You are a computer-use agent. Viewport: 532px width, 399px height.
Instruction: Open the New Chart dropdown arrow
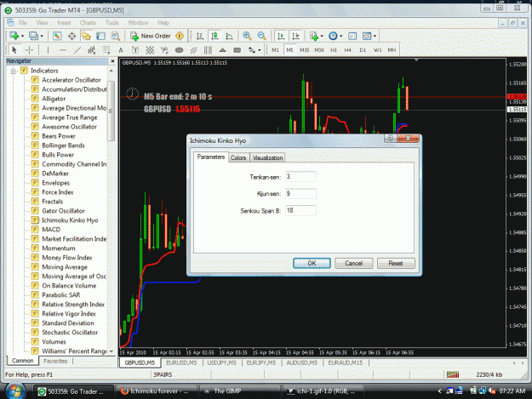pyautogui.click(x=22, y=36)
